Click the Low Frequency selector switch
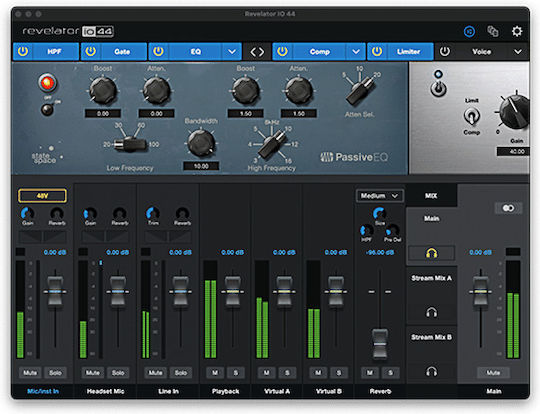This screenshot has width=540, height=414. coord(131,144)
